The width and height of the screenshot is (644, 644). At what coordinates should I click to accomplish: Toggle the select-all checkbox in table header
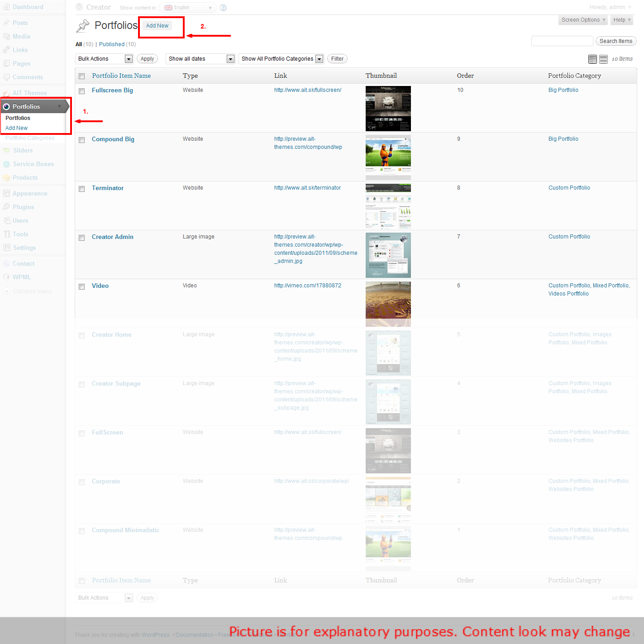click(82, 76)
